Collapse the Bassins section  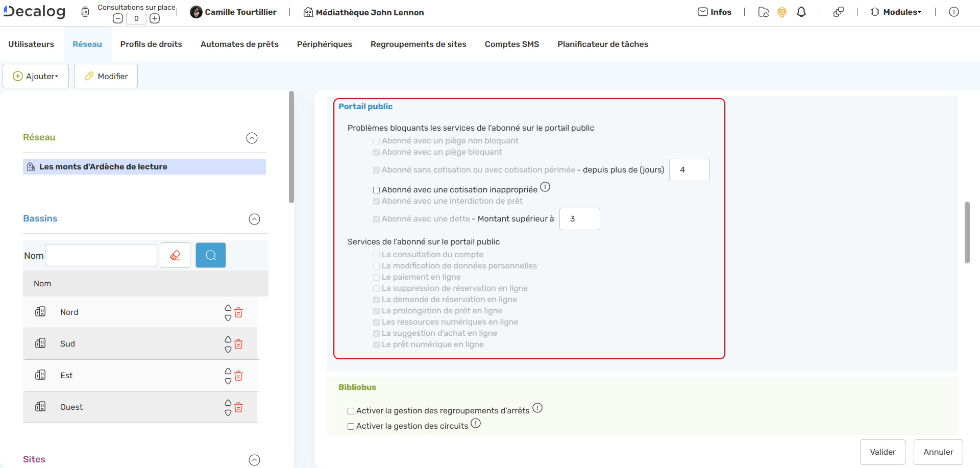(255, 219)
